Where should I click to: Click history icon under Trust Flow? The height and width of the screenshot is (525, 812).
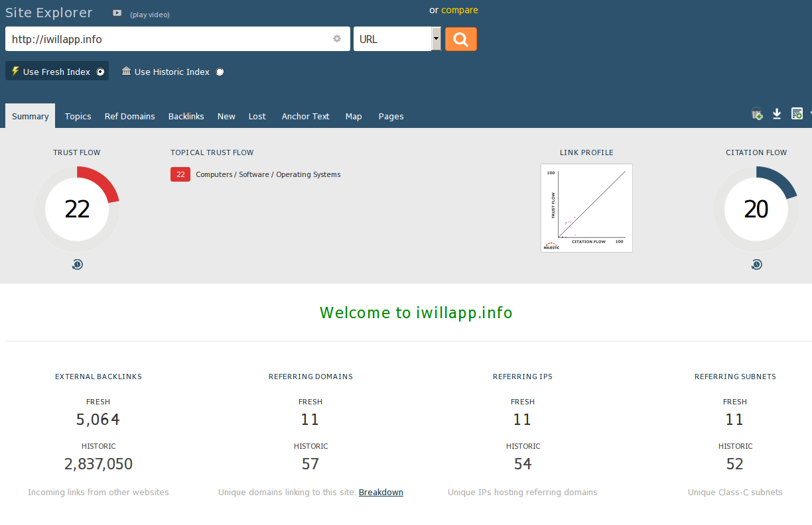point(78,265)
